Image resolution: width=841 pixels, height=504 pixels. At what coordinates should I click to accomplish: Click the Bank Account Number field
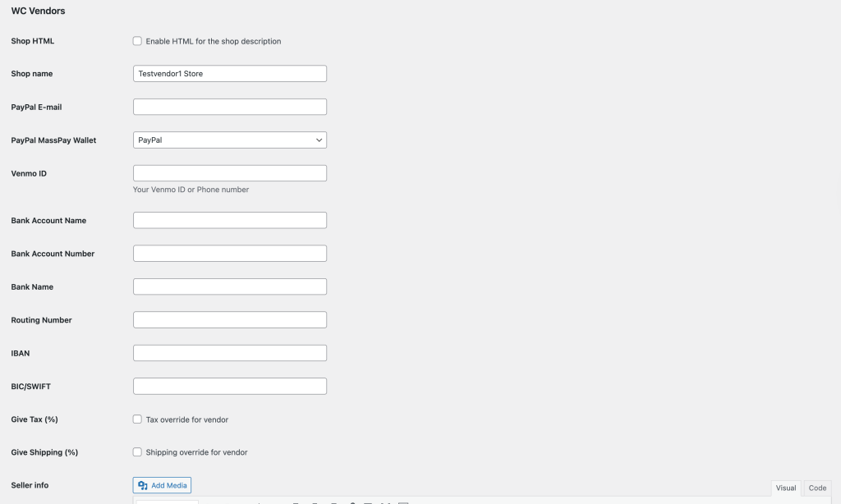pos(230,254)
